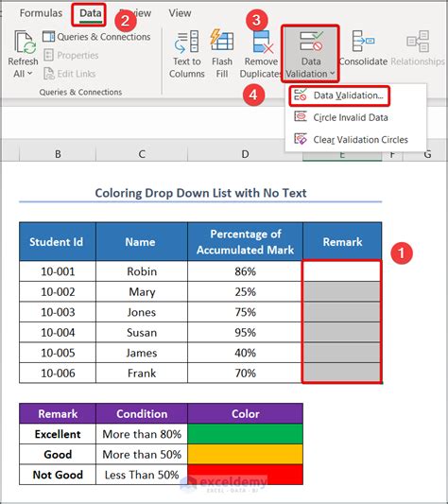
Task: Click the Data Validation ribbon icon
Action: [x=311, y=42]
